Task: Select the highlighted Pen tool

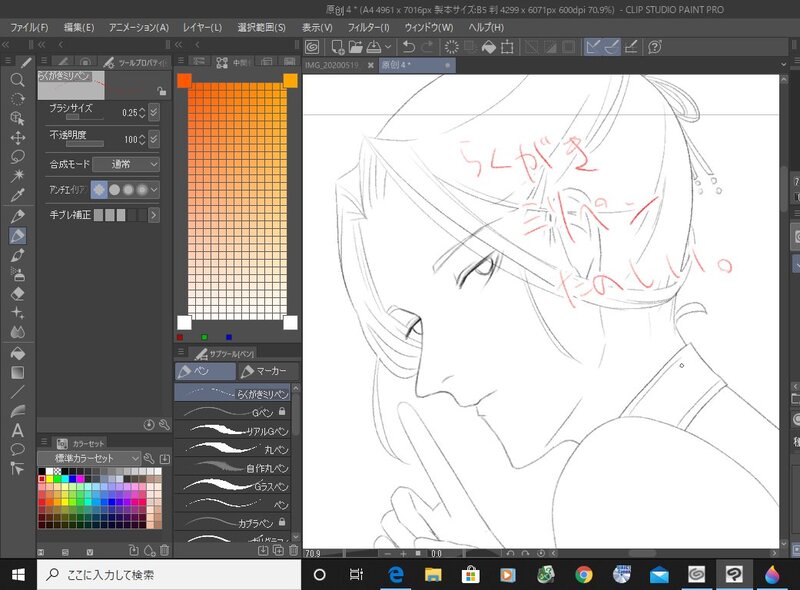Action: point(17,236)
